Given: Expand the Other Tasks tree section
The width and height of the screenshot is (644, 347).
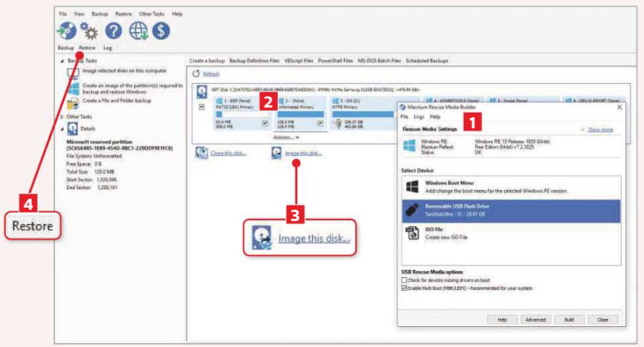Looking at the screenshot, I should pos(62,116).
